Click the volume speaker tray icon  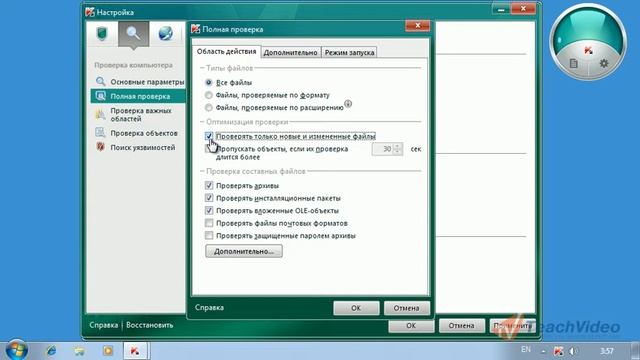(573, 351)
